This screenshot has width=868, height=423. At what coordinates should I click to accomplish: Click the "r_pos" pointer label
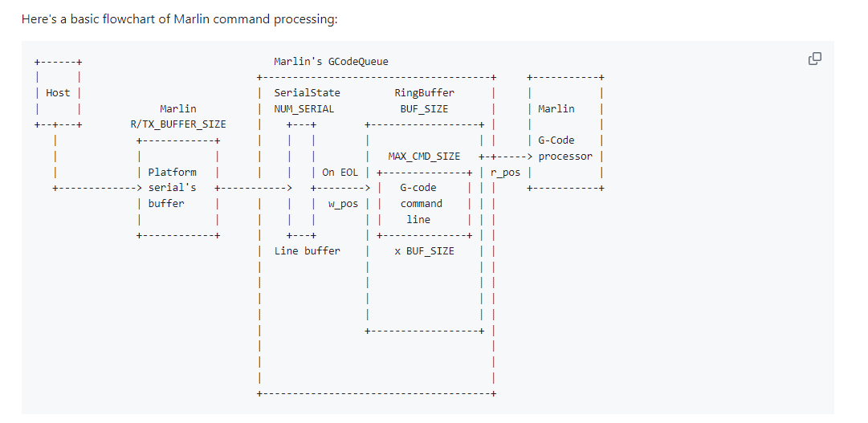[506, 172]
